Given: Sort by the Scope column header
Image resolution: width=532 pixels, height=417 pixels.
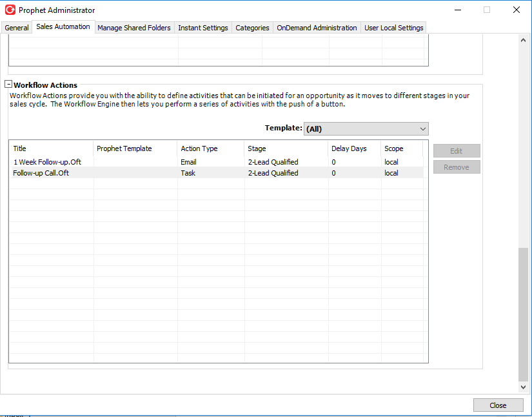Looking at the screenshot, I should tap(402, 148).
